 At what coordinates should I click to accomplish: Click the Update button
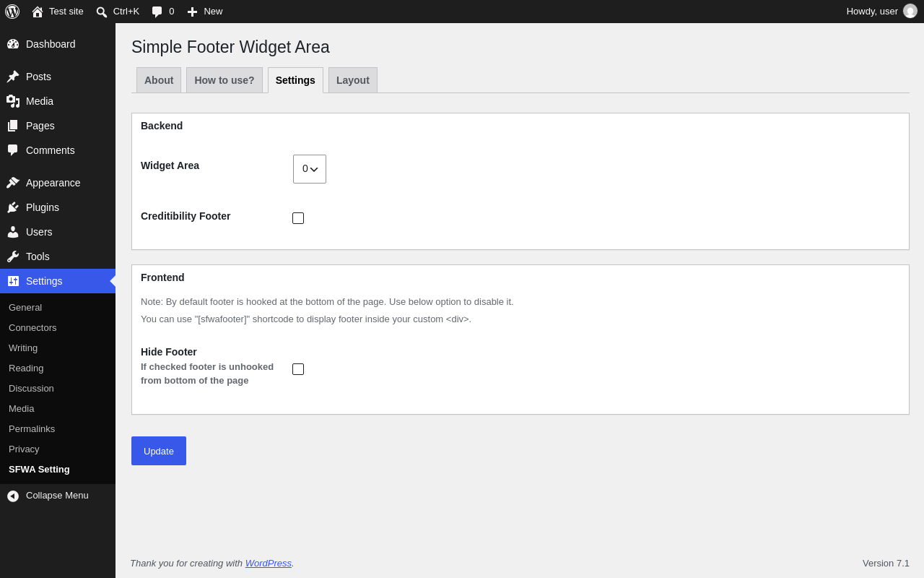point(159,451)
